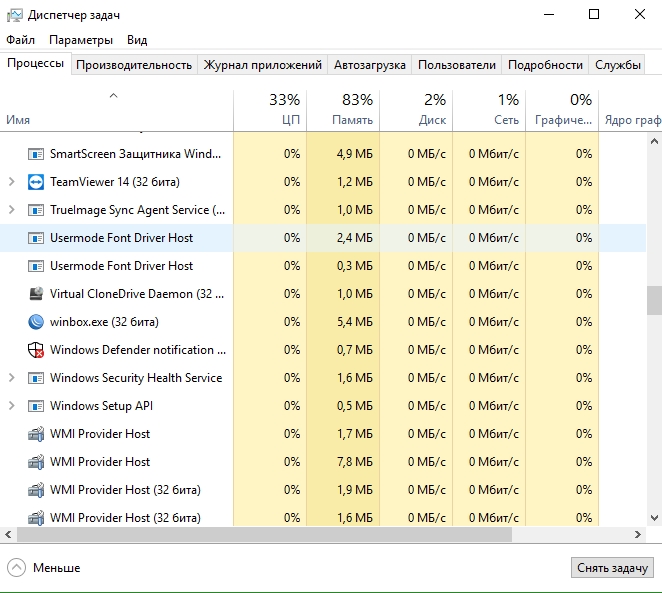Click the Меньше details link

point(57,568)
